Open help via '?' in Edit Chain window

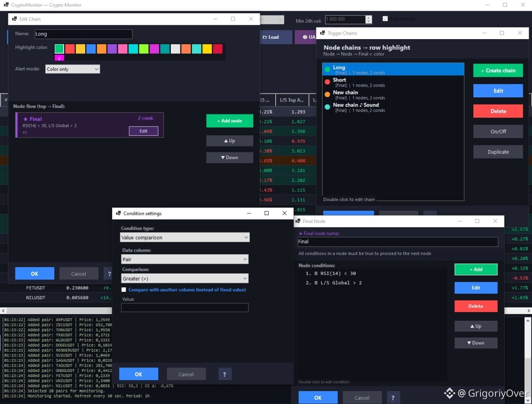click(109, 273)
